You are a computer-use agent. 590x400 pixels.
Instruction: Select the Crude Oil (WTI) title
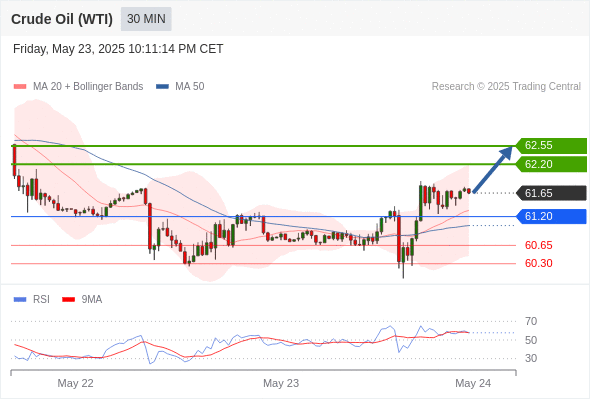click(62, 19)
